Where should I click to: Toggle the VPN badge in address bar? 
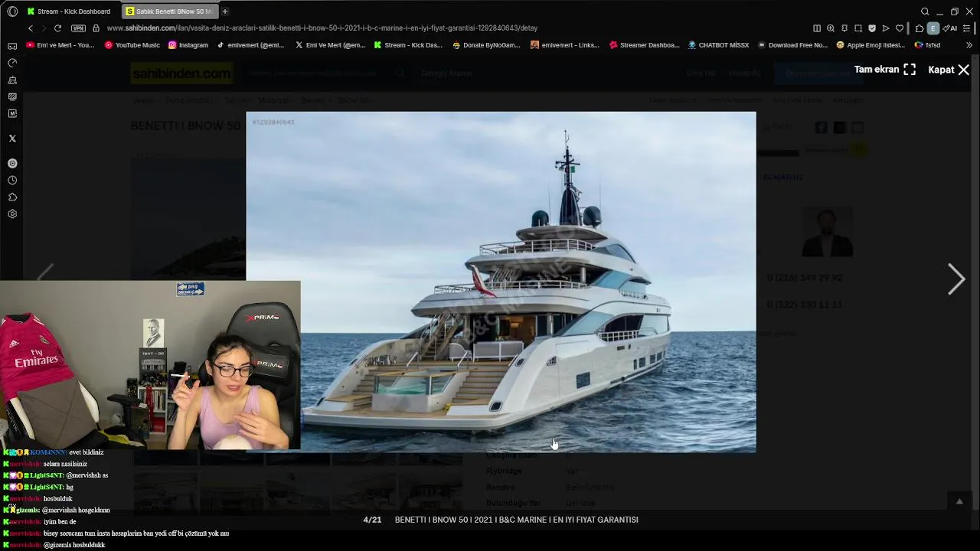pos(78,28)
